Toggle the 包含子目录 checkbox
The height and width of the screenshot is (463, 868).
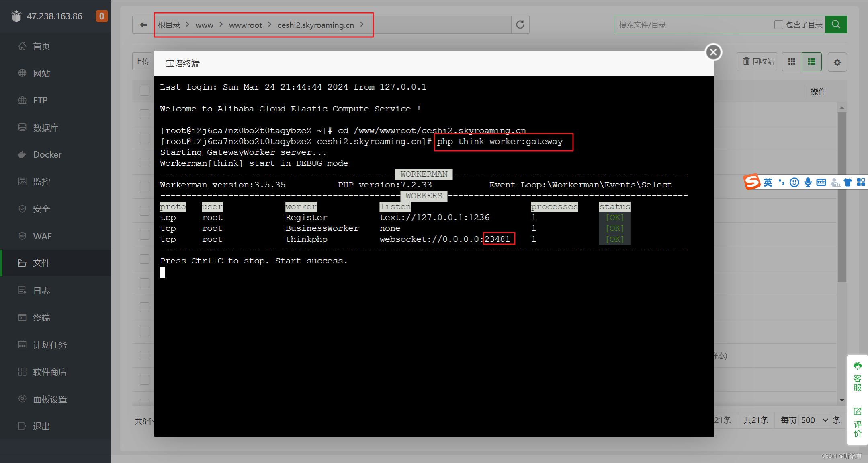778,25
